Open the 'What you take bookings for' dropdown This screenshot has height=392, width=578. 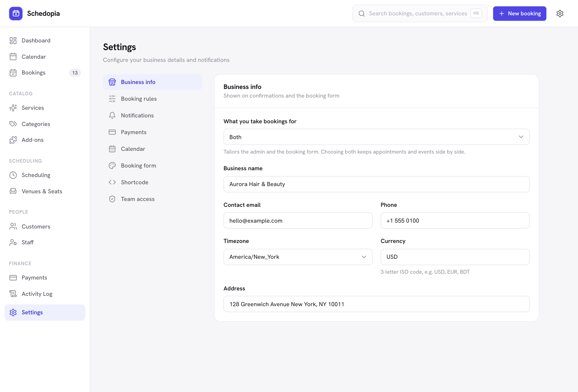tap(376, 137)
